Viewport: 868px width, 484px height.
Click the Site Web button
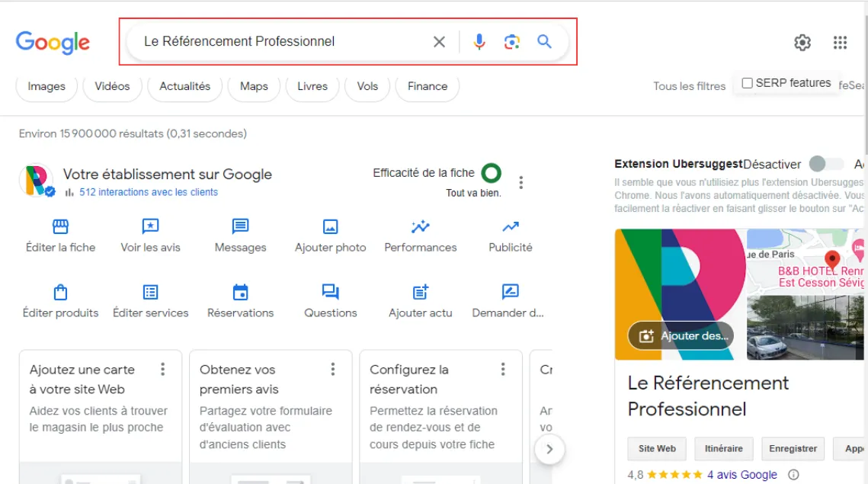point(657,449)
